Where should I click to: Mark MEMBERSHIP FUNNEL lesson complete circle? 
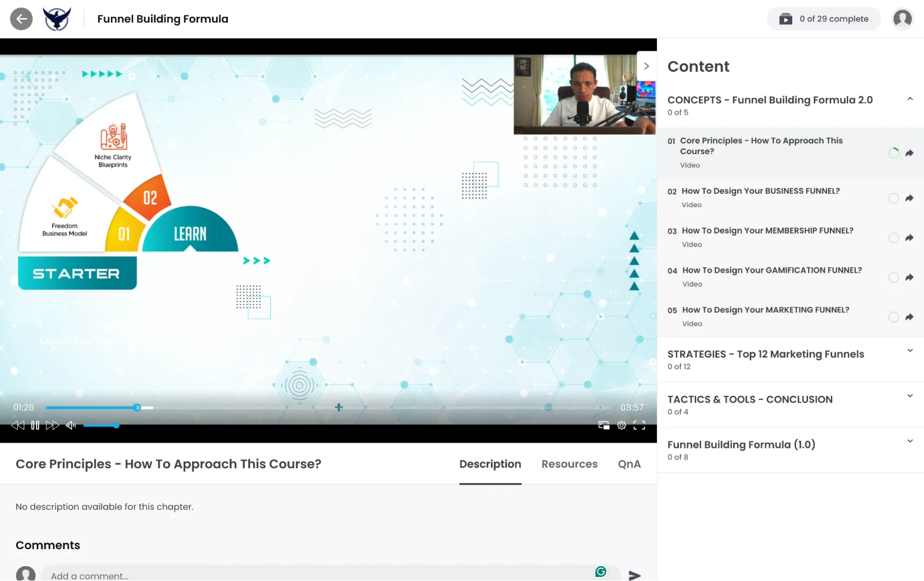(893, 238)
